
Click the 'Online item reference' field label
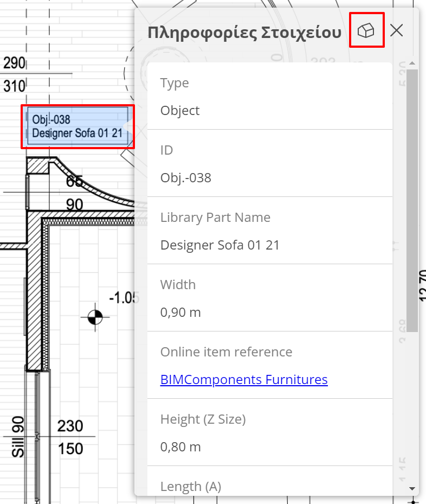227,352
